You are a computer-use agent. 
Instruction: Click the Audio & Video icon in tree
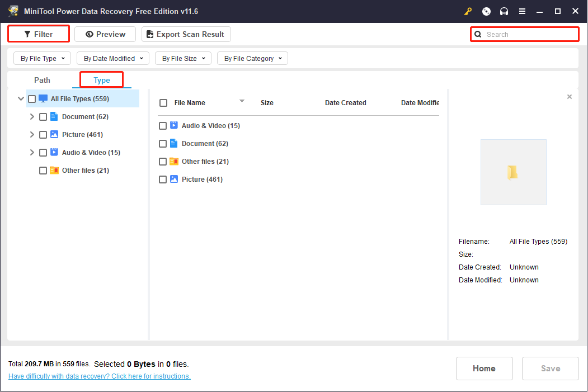click(x=54, y=152)
